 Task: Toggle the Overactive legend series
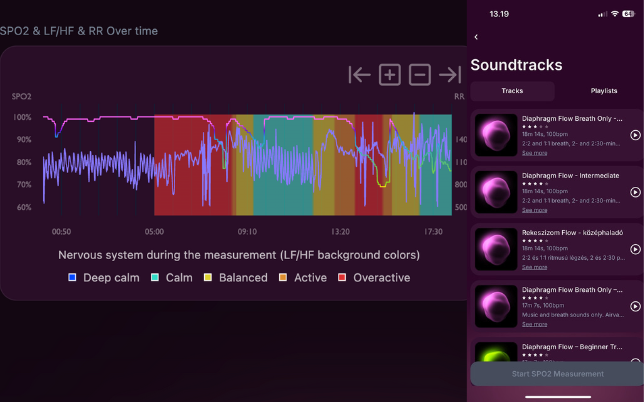pyautogui.click(x=343, y=277)
